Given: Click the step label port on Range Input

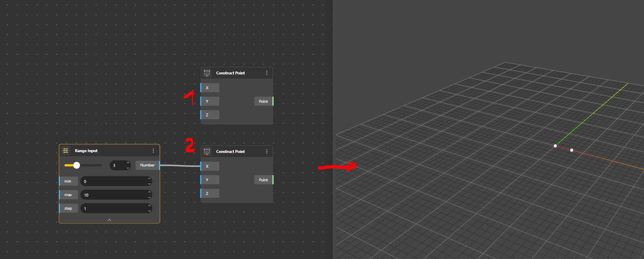Looking at the screenshot, I should click(x=69, y=208).
